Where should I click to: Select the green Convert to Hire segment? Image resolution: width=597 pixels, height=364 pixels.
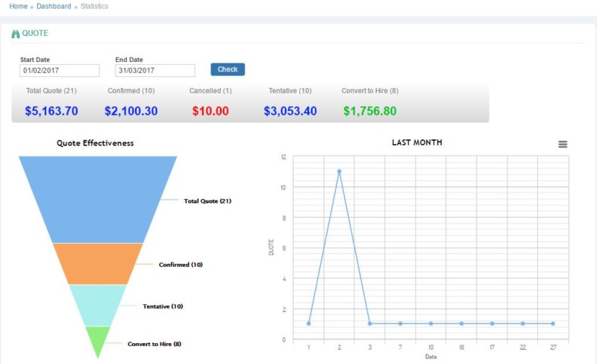coord(98,339)
